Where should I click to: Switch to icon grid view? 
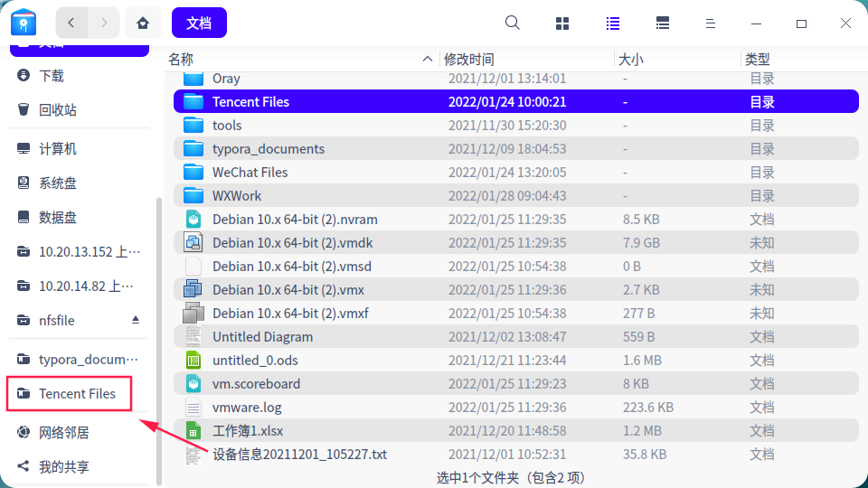click(x=562, y=23)
